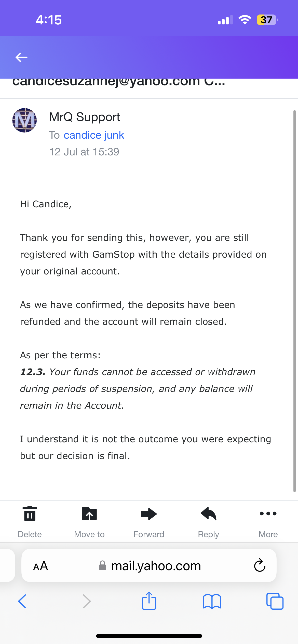
Task: Tap the battery indicator in status bar
Action: 267,20
